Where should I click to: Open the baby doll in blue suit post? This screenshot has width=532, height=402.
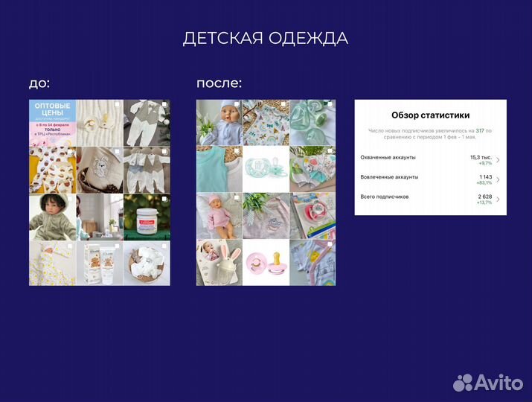point(219,123)
